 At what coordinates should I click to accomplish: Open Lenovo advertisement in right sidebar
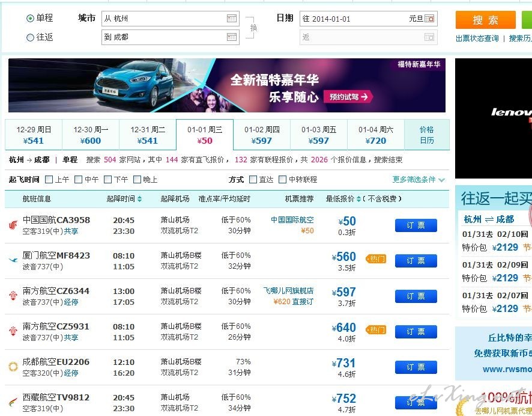(494, 118)
